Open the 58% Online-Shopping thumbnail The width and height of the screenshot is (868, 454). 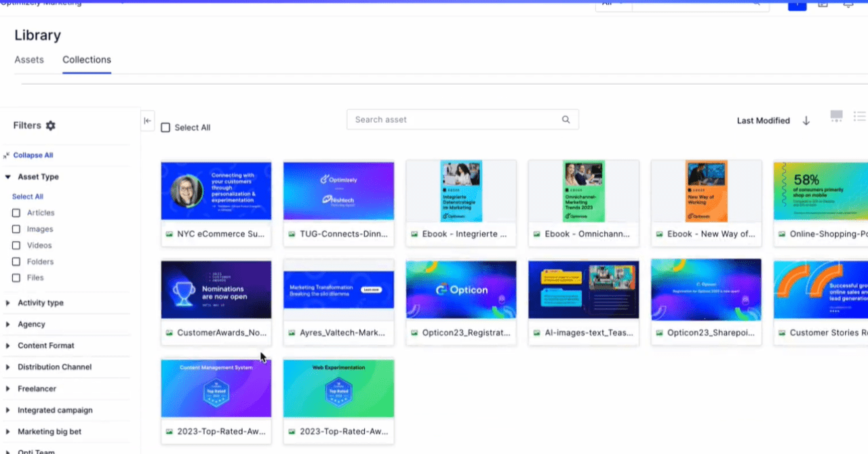821,190
